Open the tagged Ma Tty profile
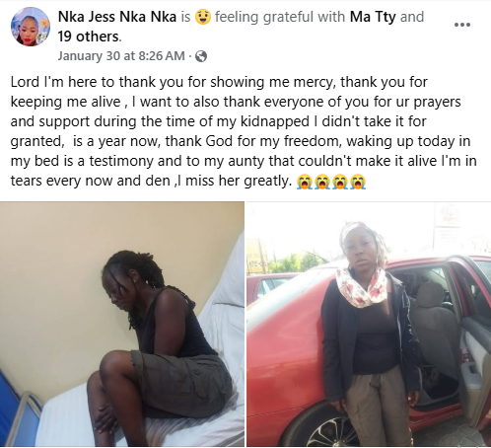This screenshot has width=491, height=448. point(373,17)
